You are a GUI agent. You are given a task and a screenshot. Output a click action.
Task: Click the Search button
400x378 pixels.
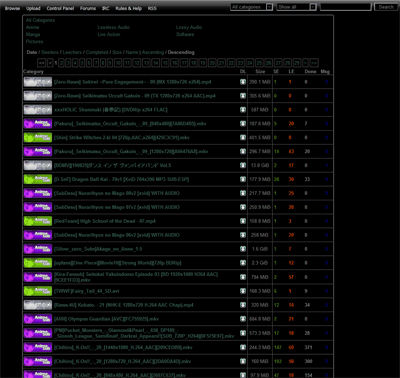point(386,7)
